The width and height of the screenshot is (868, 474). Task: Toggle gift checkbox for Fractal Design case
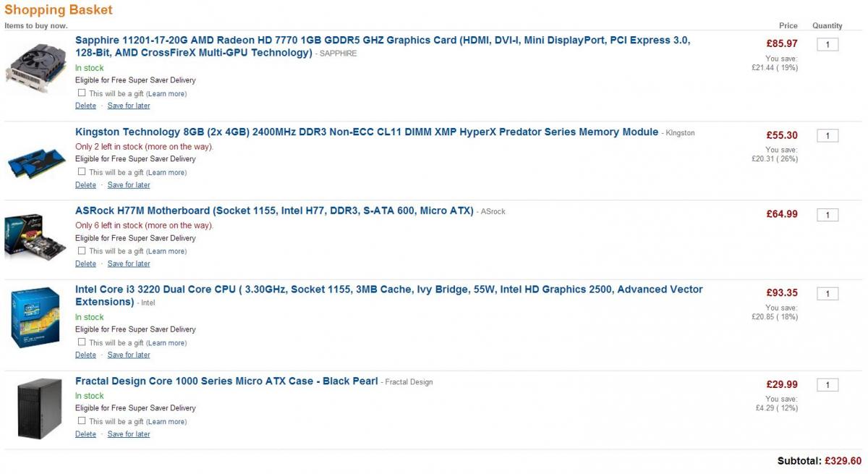[x=82, y=420]
